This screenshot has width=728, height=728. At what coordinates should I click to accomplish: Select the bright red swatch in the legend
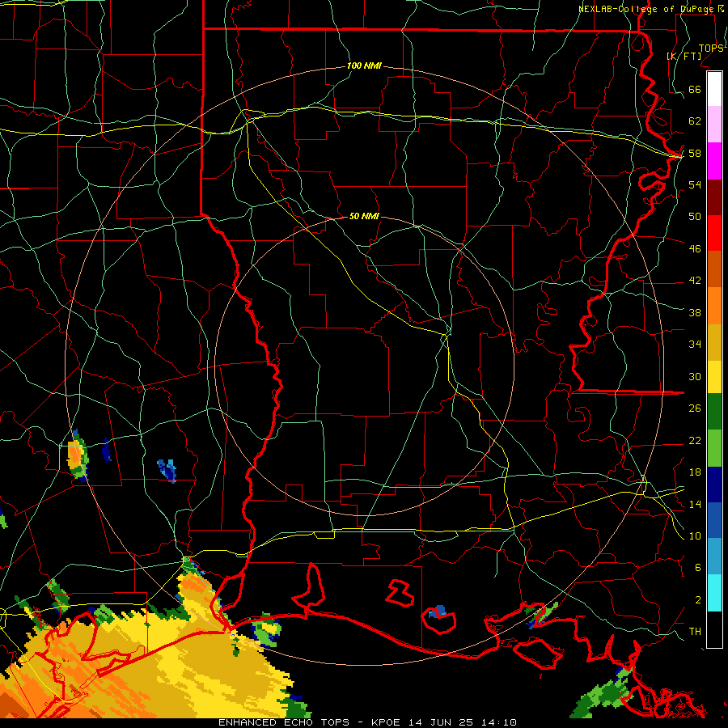pyautogui.click(x=714, y=233)
